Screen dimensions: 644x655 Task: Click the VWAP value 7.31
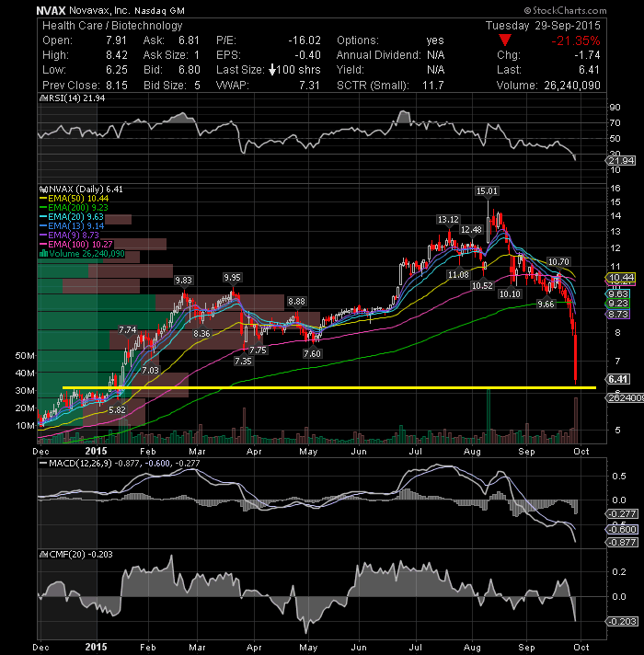coord(309,86)
